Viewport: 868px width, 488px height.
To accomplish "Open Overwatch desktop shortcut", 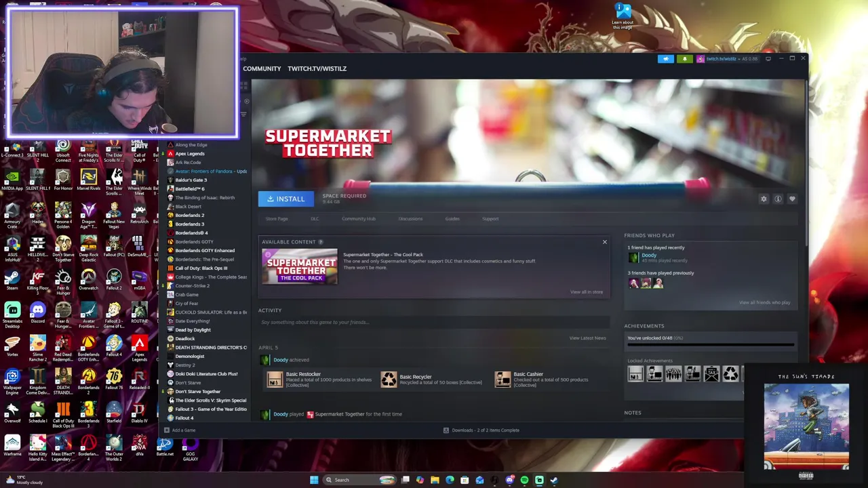I will [x=88, y=280].
